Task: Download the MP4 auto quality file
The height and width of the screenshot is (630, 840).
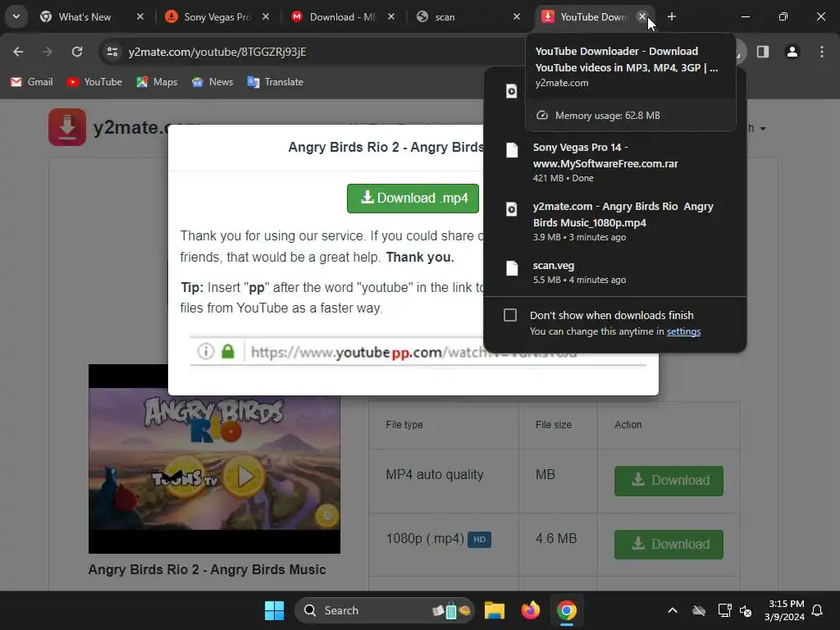Action: pos(669,481)
